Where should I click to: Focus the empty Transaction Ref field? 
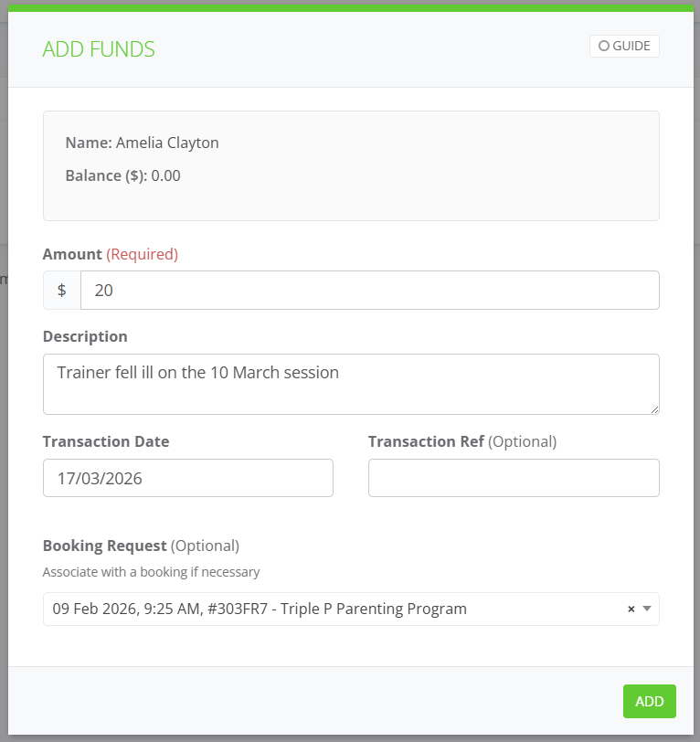pos(513,478)
